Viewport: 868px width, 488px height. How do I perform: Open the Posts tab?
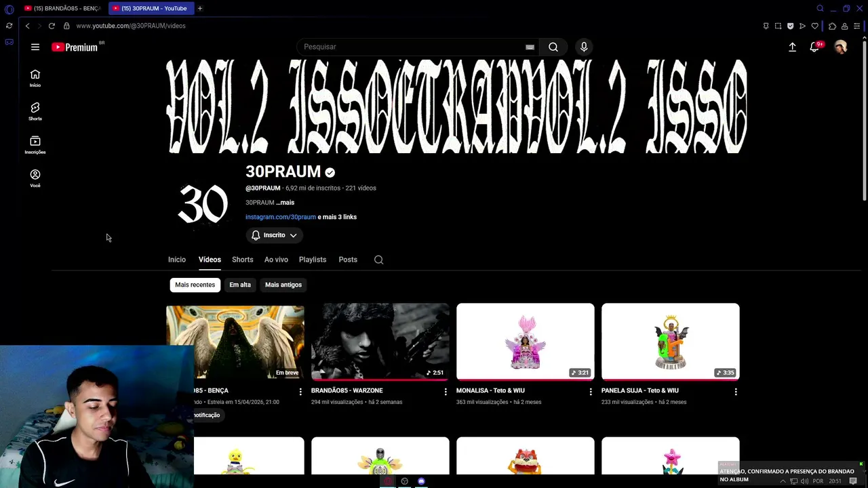point(348,260)
